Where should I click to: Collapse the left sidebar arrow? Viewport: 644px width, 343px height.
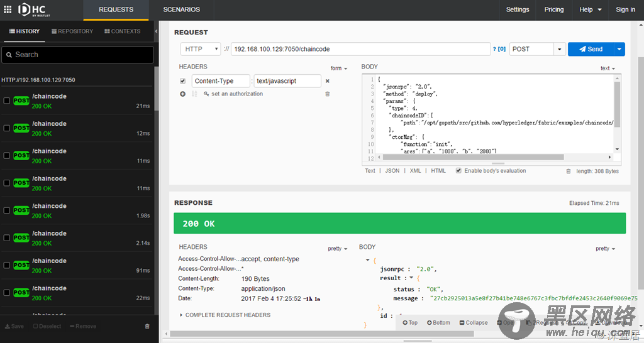click(156, 31)
